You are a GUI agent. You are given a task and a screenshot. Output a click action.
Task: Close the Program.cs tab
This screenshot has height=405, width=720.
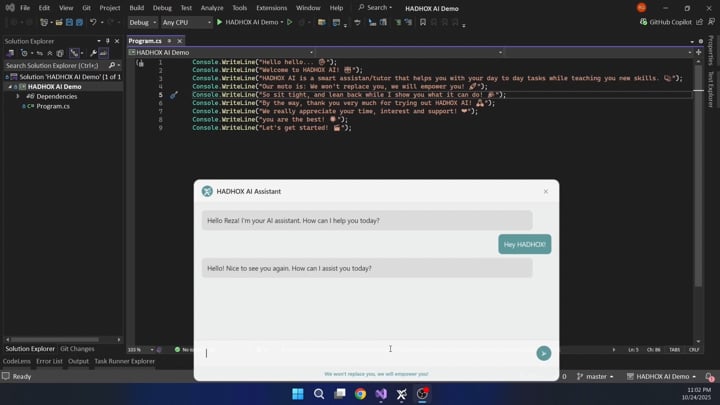(x=180, y=41)
